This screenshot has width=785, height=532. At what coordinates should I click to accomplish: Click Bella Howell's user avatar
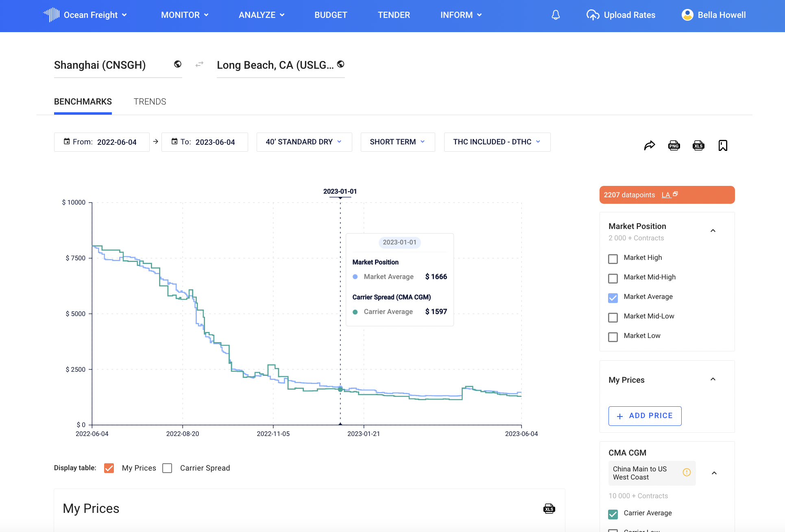[x=687, y=15]
